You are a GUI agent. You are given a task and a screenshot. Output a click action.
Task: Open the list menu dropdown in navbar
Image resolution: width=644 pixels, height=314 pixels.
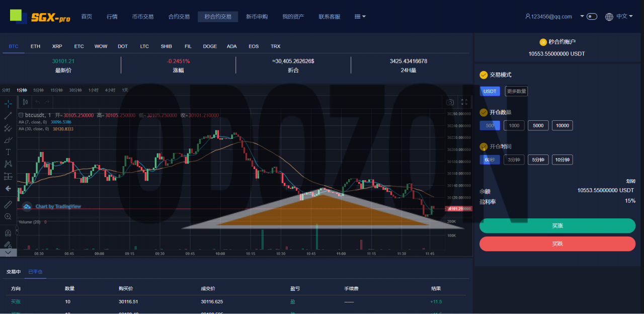[360, 17]
